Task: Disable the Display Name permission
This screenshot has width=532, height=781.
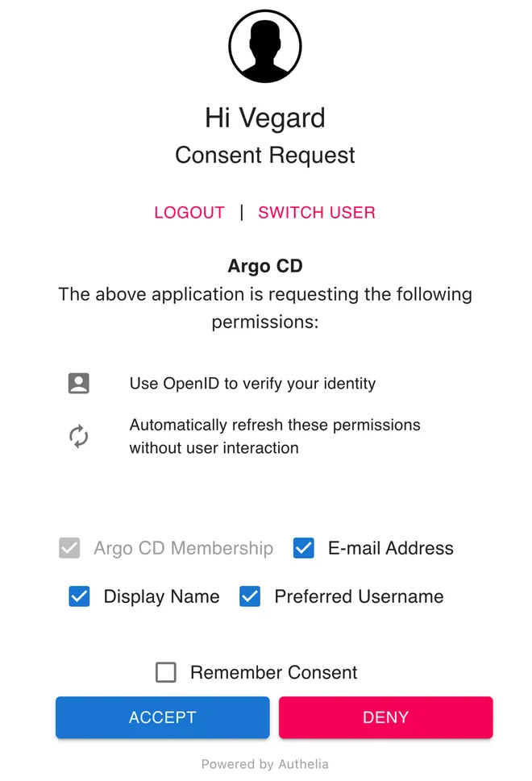Action: click(79, 596)
